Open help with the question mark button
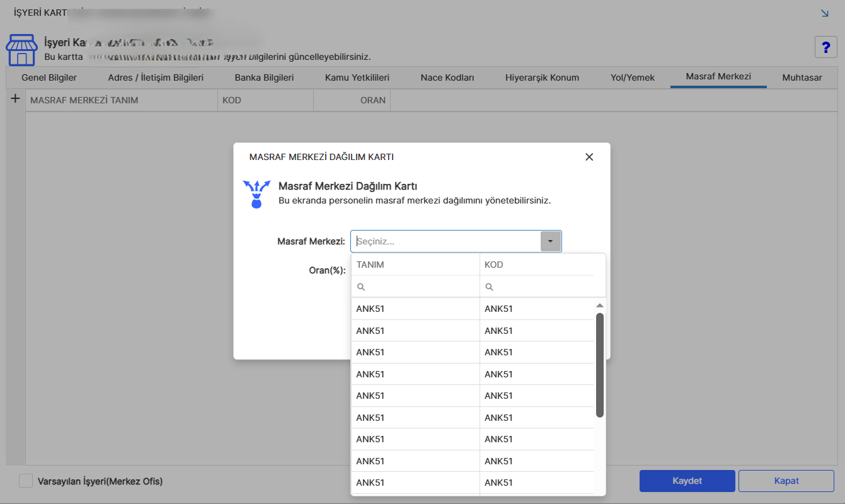Screen dimensions: 845x504 click(x=825, y=48)
